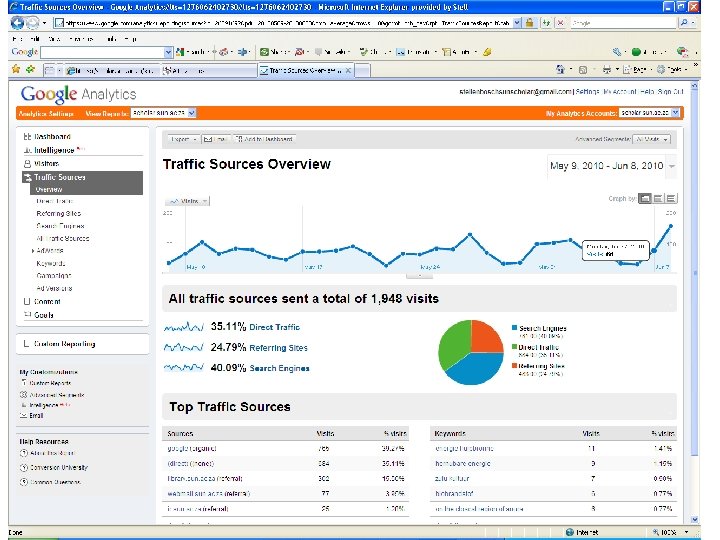Click the Direct Traffic percentage link
720x540 pixels.
274,327
